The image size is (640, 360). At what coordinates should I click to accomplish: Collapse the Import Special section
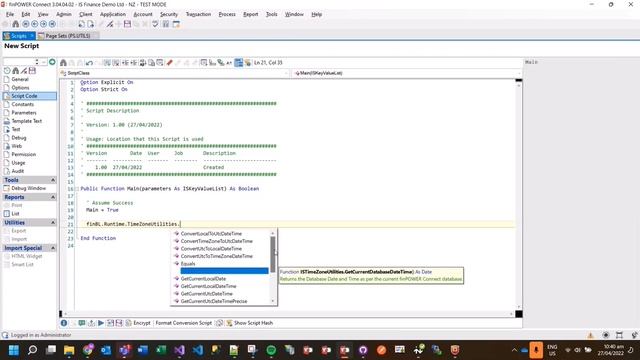click(53, 248)
